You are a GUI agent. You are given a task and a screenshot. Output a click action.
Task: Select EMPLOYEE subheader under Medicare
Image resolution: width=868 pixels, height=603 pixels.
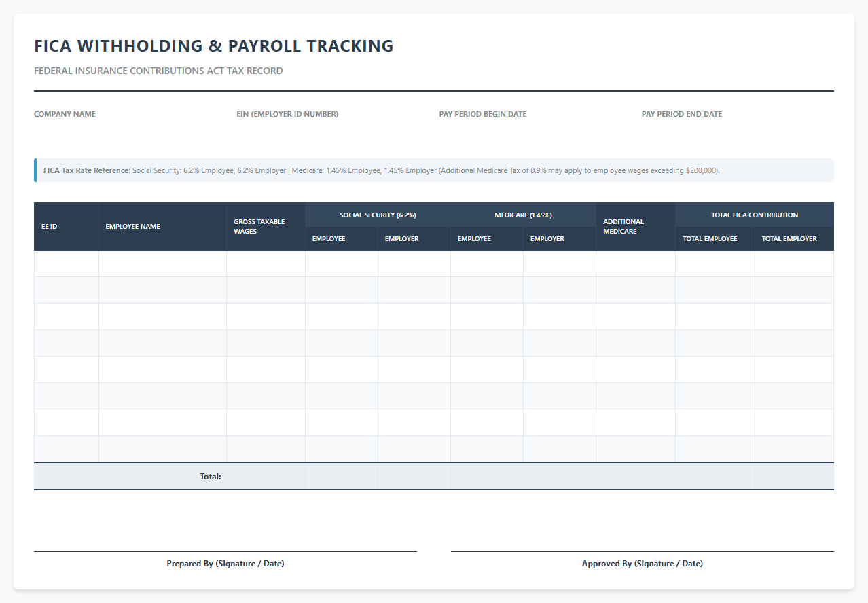pos(487,239)
